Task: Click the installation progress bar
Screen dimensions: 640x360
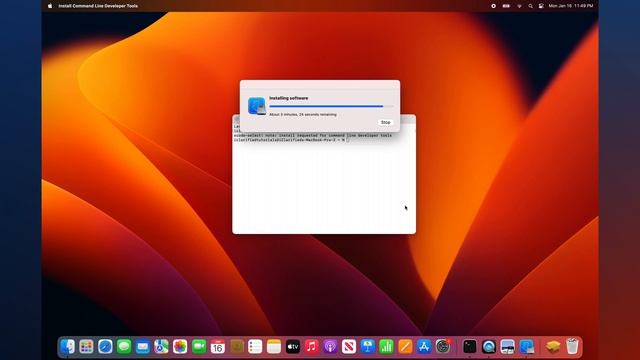Action: pyautogui.click(x=331, y=106)
